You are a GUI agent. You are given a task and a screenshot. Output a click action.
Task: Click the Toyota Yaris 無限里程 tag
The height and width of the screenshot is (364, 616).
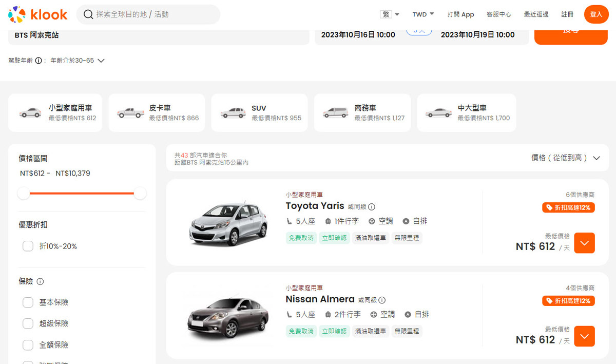pos(407,238)
